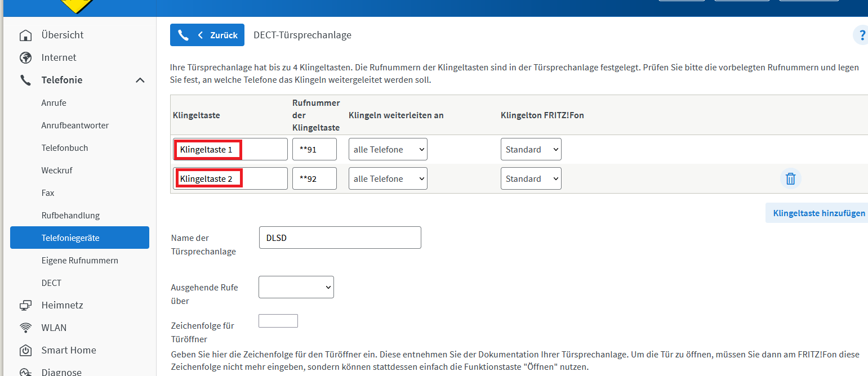
Task: Click the Name der Türsprechanlage field
Action: point(340,238)
